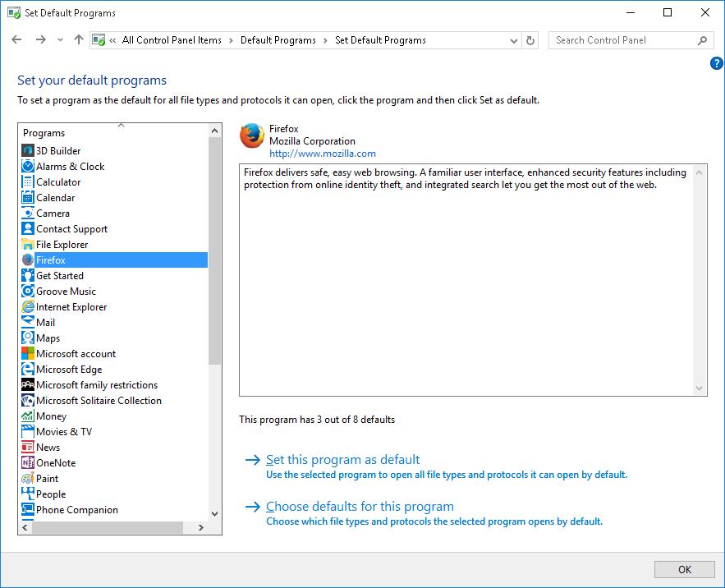Click the Maps app icon
The image size is (725, 588).
pyautogui.click(x=28, y=338)
